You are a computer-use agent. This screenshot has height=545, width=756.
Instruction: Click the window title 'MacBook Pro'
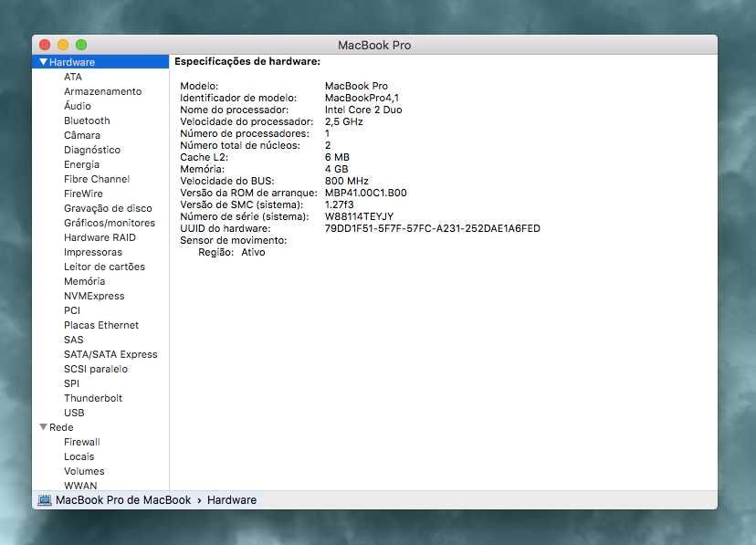point(374,46)
